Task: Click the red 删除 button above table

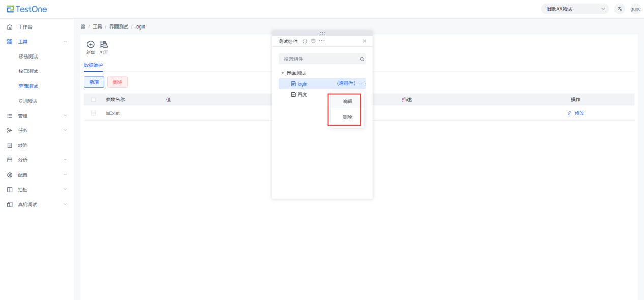Action: 118,82
